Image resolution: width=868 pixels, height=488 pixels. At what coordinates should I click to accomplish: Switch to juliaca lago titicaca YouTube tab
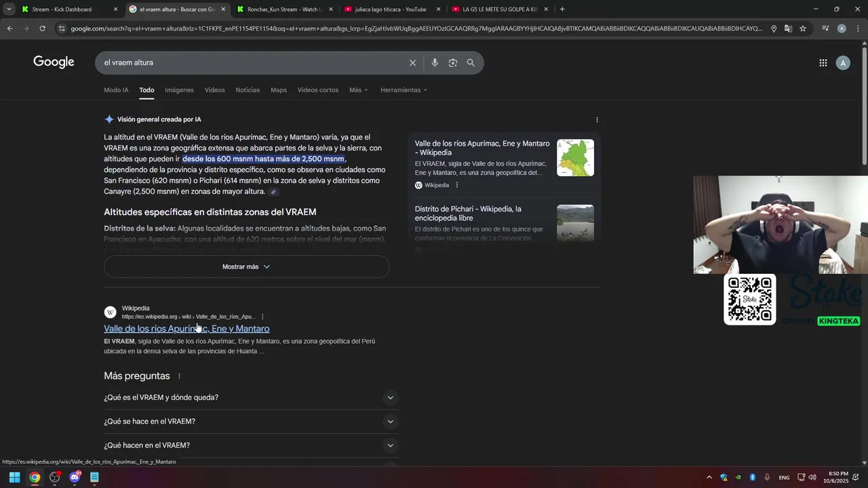(392, 9)
